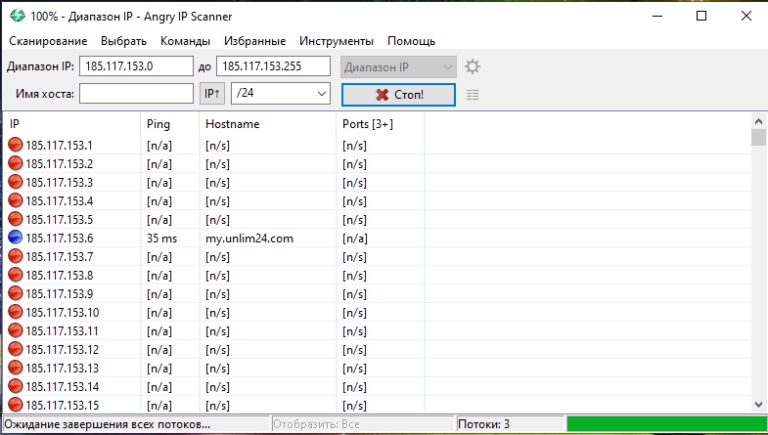This screenshot has height=435, width=768.
Task: Click the Angry IP Scanner title icon
Action: (18, 16)
